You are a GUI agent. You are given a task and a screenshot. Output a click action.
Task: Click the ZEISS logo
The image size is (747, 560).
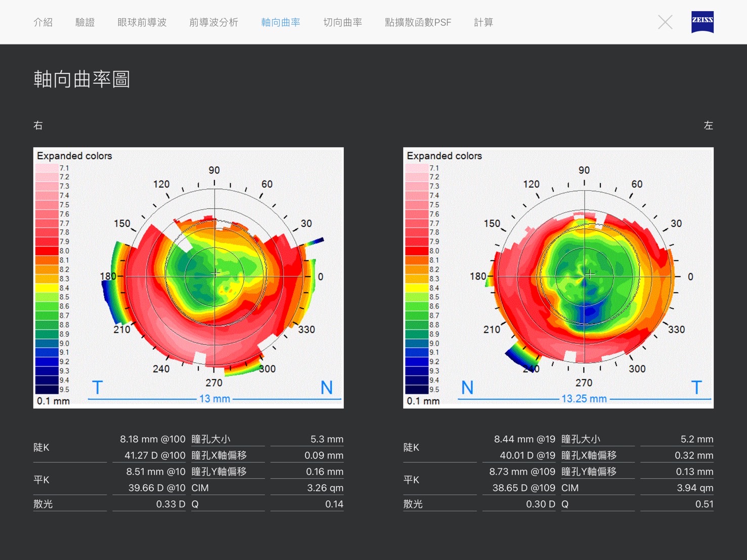point(702,22)
